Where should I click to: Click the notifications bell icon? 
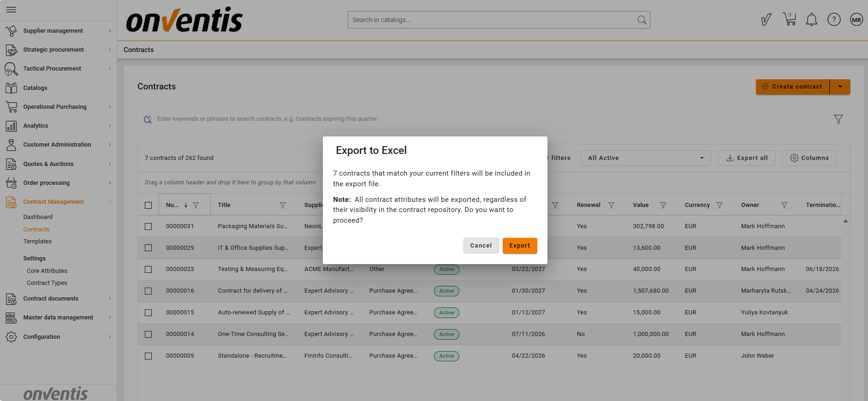(811, 20)
